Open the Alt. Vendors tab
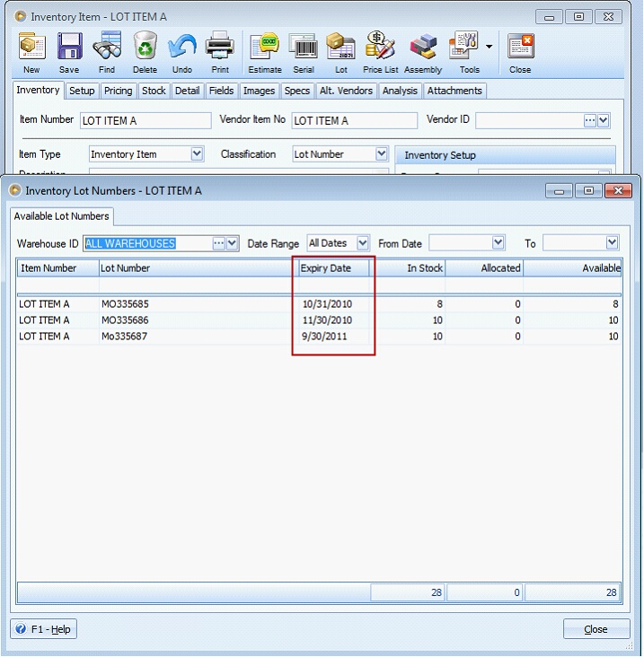Viewport: 644px width, 657px height. 346,91
